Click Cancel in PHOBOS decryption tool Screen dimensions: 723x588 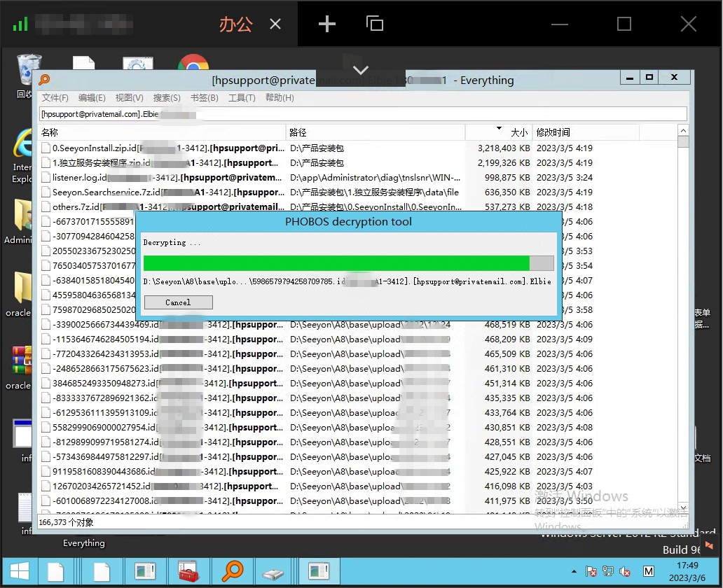point(179,302)
